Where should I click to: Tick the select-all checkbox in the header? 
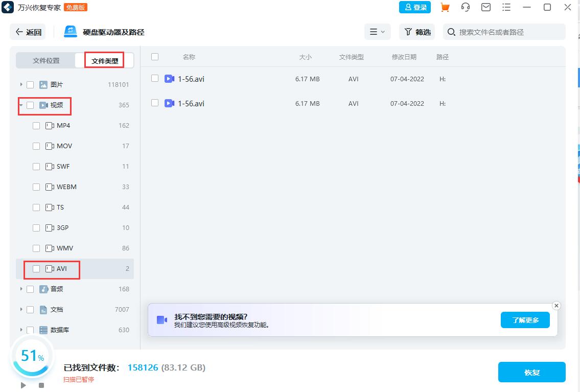pos(155,57)
